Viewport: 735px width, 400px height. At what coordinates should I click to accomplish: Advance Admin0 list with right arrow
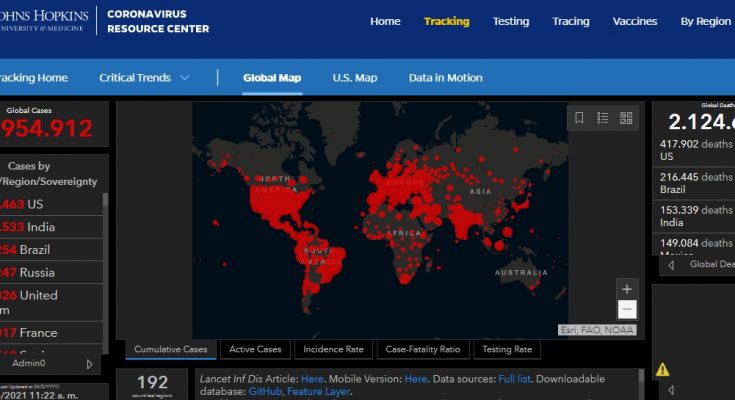coord(90,364)
